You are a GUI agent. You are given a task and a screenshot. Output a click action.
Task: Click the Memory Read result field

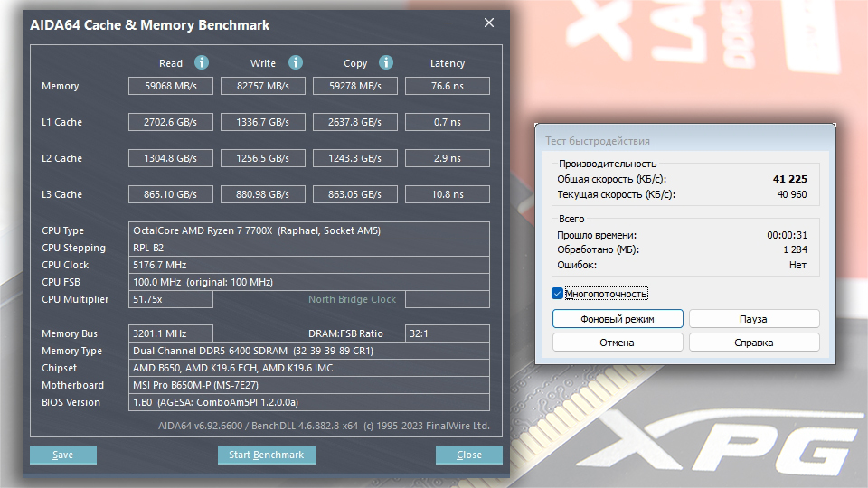[171, 86]
